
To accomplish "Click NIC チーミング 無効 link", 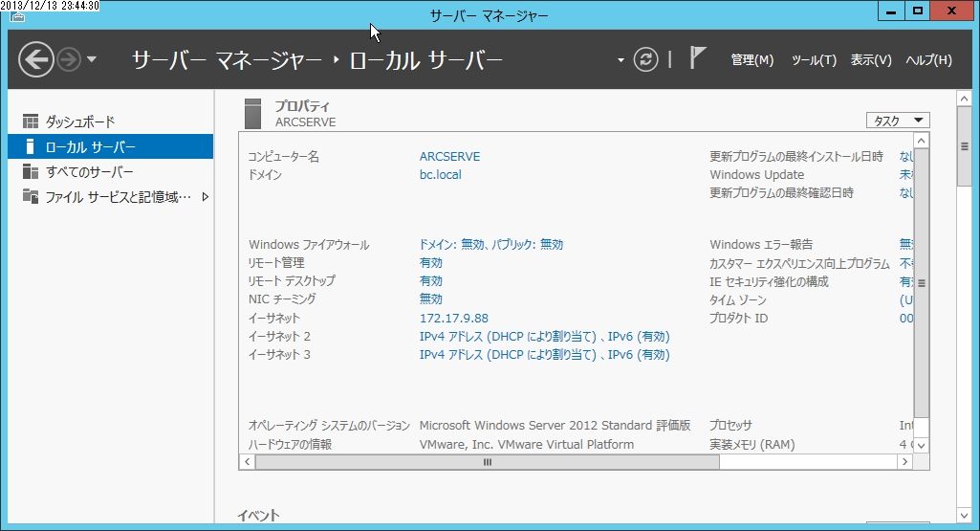I will coord(430,299).
